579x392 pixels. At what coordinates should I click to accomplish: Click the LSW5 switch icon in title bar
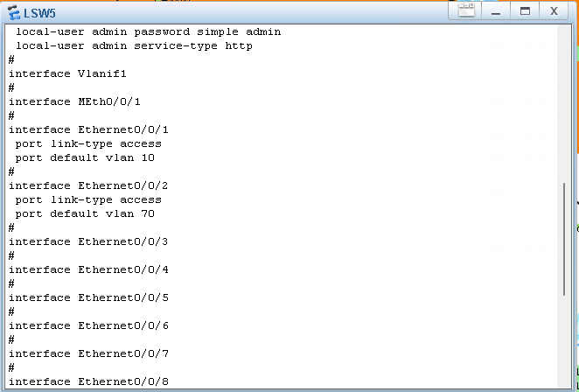13,12
